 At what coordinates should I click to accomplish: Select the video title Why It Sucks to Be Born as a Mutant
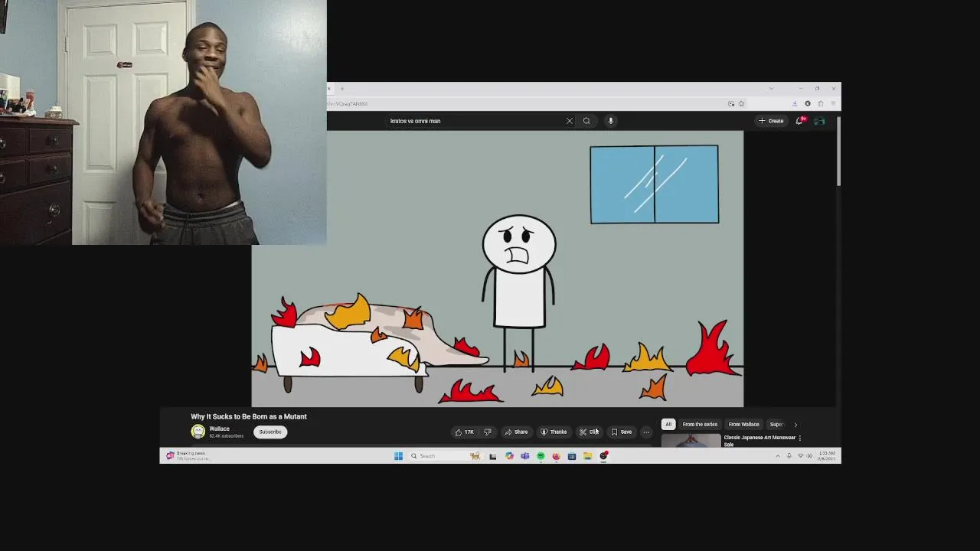[x=249, y=416]
